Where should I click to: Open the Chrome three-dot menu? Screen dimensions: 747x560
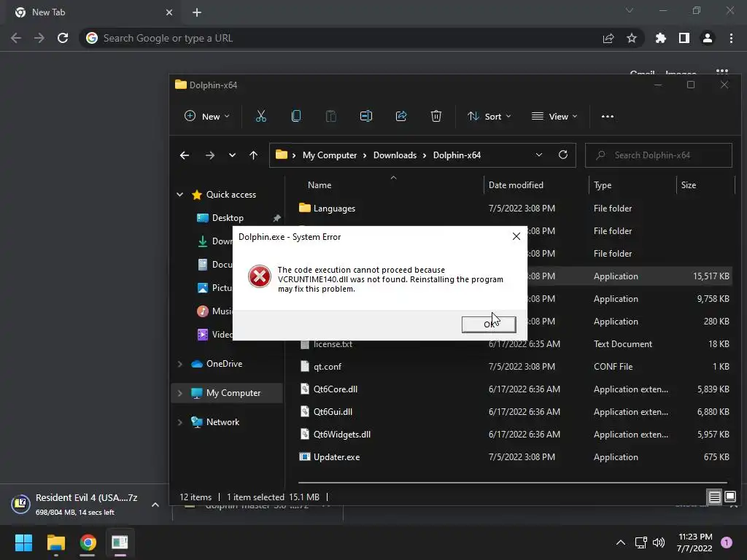[x=731, y=38]
